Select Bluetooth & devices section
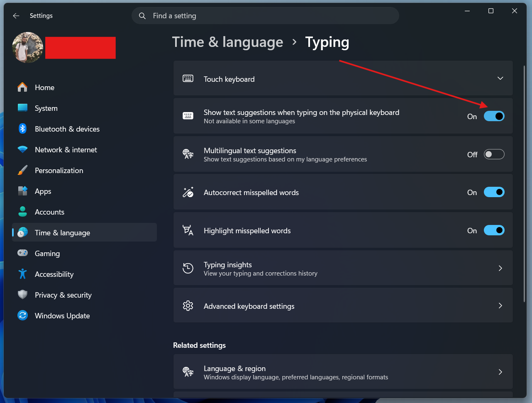The height and width of the screenshot is (403, 532). [x=85, y=129]
